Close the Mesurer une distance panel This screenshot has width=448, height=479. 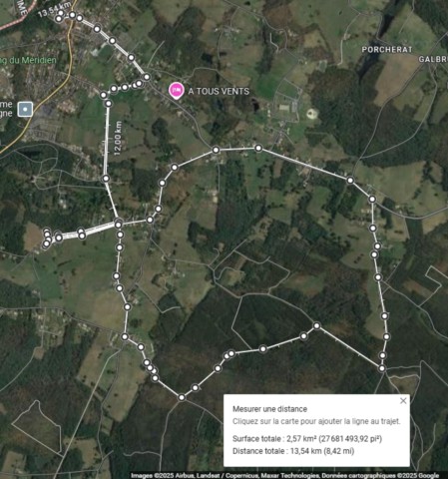(403, 401)
